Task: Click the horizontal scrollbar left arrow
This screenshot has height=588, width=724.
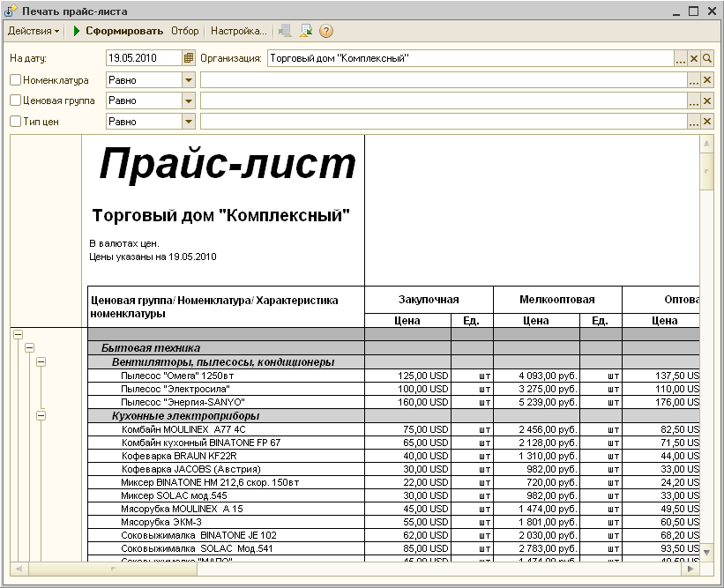Action: (19, 569)
